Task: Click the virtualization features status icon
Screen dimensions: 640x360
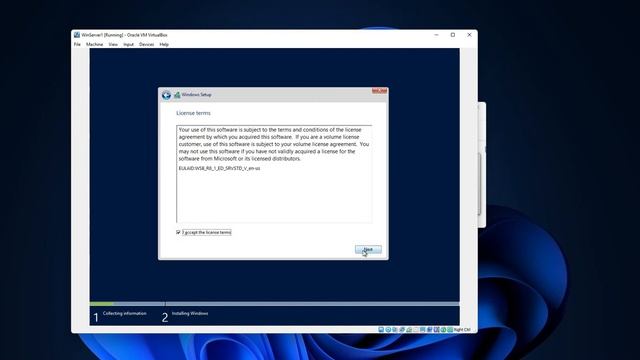Action: [x=436, y=329]
